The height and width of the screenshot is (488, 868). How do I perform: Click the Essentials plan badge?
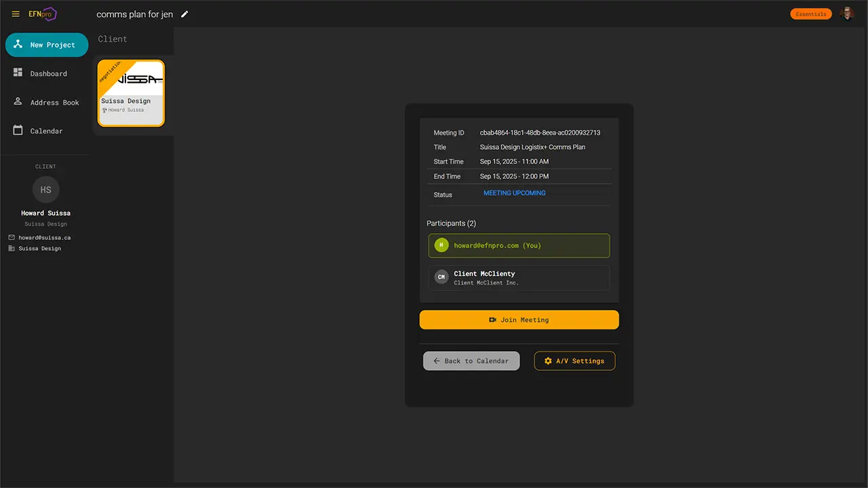[x=810, y=14]
